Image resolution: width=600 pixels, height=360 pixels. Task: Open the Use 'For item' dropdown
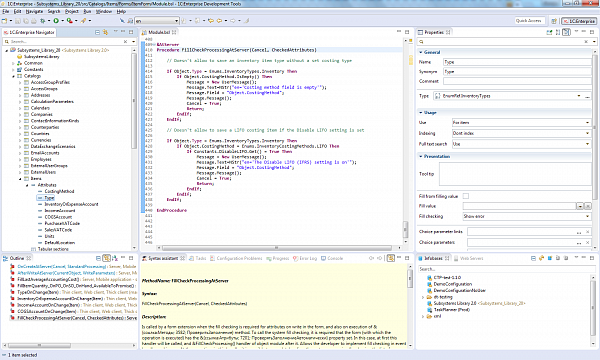[587, 122]
